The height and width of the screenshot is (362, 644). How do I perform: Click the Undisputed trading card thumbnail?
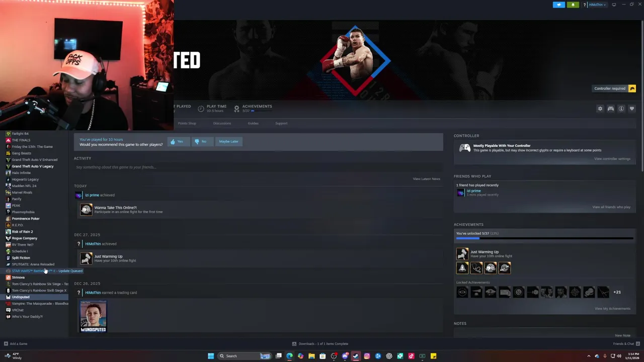coord(94,316)
